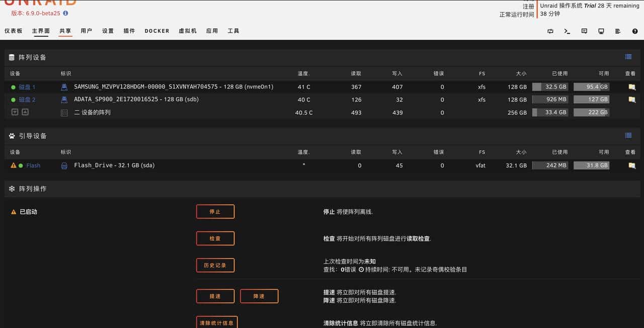Screen dimensions: 644x328
Task: Open the 磁盘 2 device link
Action: (x=26, y=99)
